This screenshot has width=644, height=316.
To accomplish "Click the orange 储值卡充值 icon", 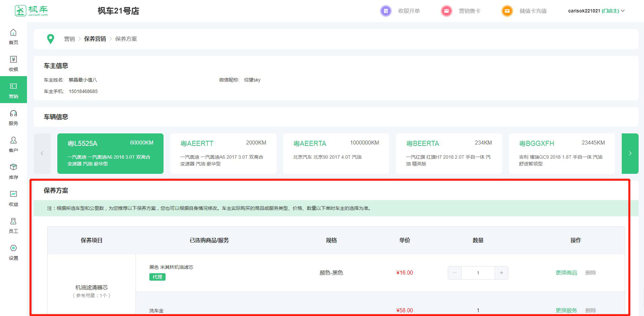I will (507, 11).
